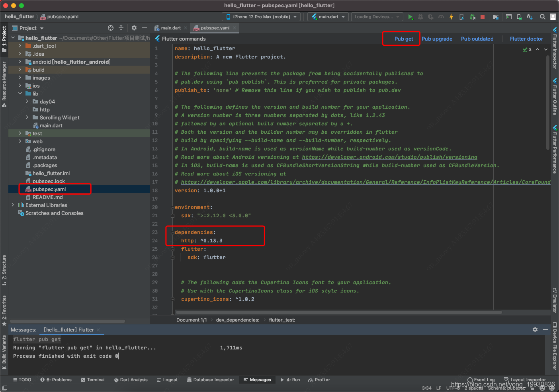Expand the Scrolling Widget folder

pyautogui.click(x=27, y=117)
